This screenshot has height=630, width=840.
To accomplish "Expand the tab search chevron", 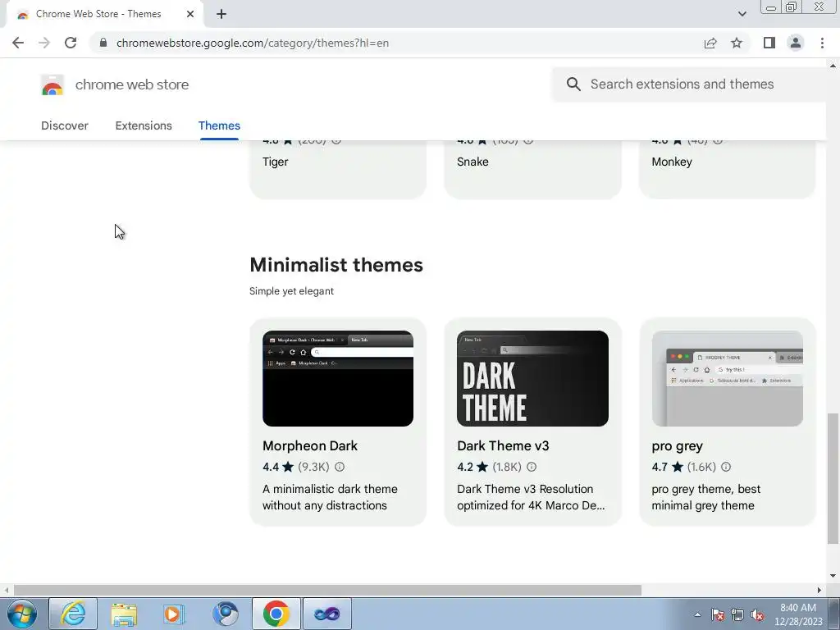I will click(x=742, y=14).
